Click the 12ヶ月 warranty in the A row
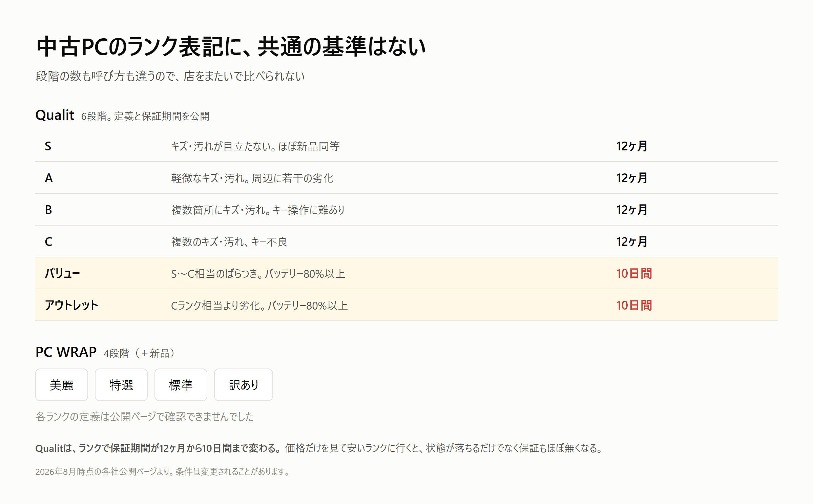This screenshot has width=813, height=504. tap(632, 178)
